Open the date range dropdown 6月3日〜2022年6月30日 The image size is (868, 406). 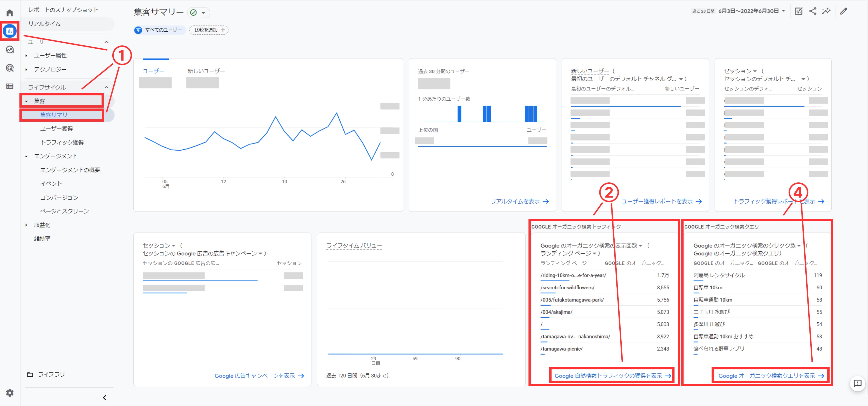click(752, 11)
